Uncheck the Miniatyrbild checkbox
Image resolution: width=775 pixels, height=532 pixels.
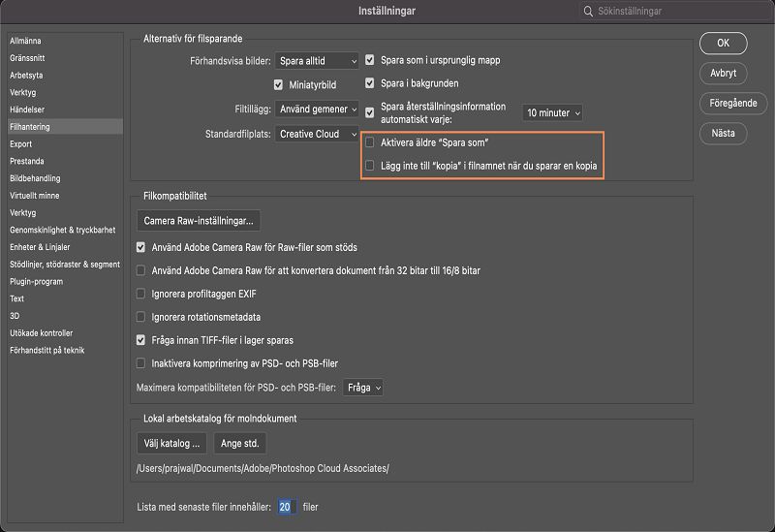pyautogui.click(x=279, y=85)
